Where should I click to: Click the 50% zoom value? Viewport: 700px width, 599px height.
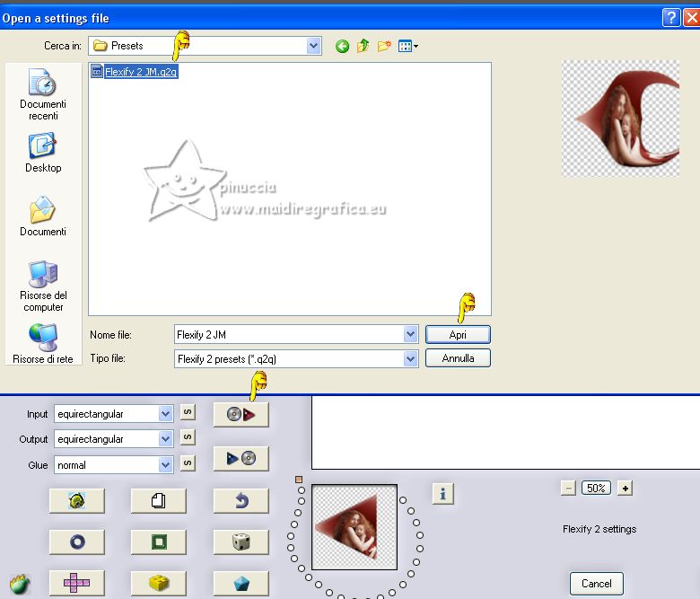pyautogui.click(x=596, y=488)
